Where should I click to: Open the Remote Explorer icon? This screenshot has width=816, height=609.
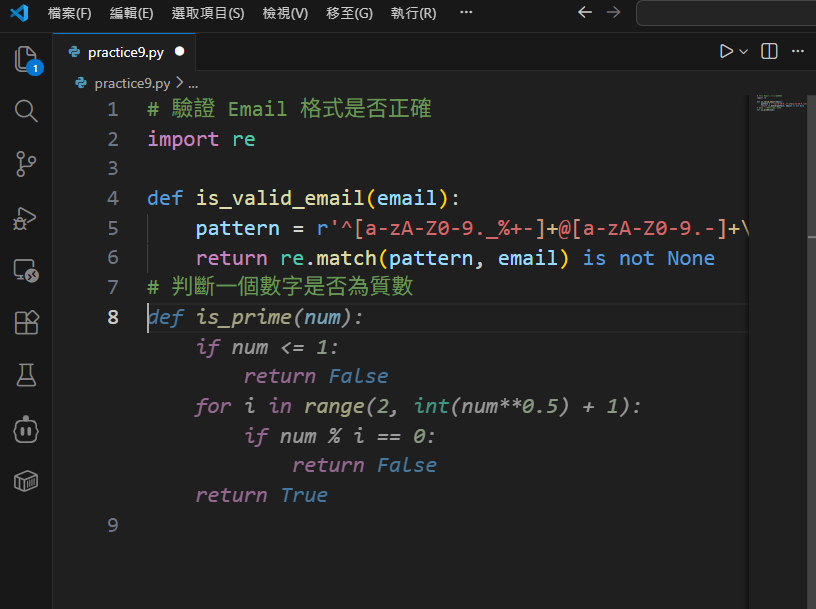26,270
